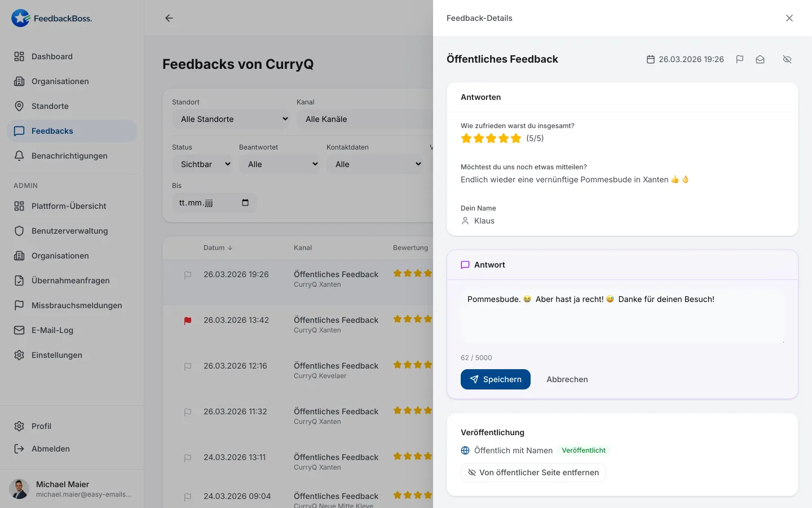Viewport: 812px width, 508px height.
Task: Click the Bewertung column header
Action: [411, 248]
